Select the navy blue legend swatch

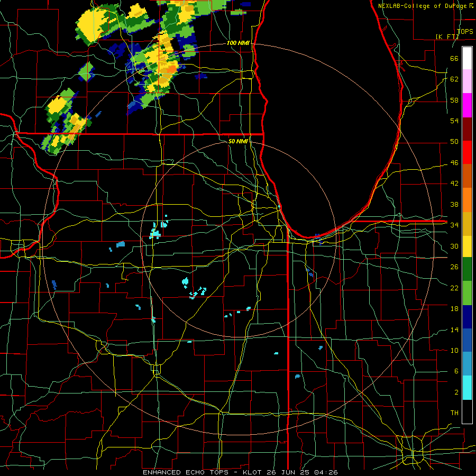(467, 317)
